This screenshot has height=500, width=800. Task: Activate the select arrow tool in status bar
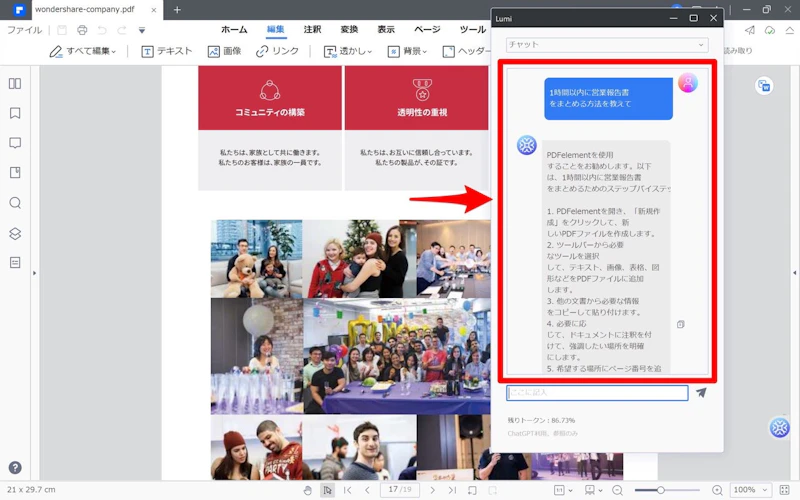click(327, 490)
